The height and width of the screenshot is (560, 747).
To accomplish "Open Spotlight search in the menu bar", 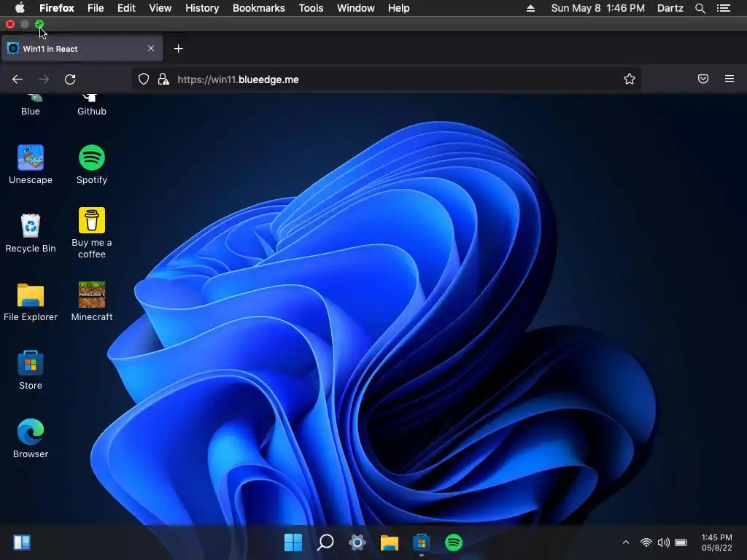I will coord(700,9).
